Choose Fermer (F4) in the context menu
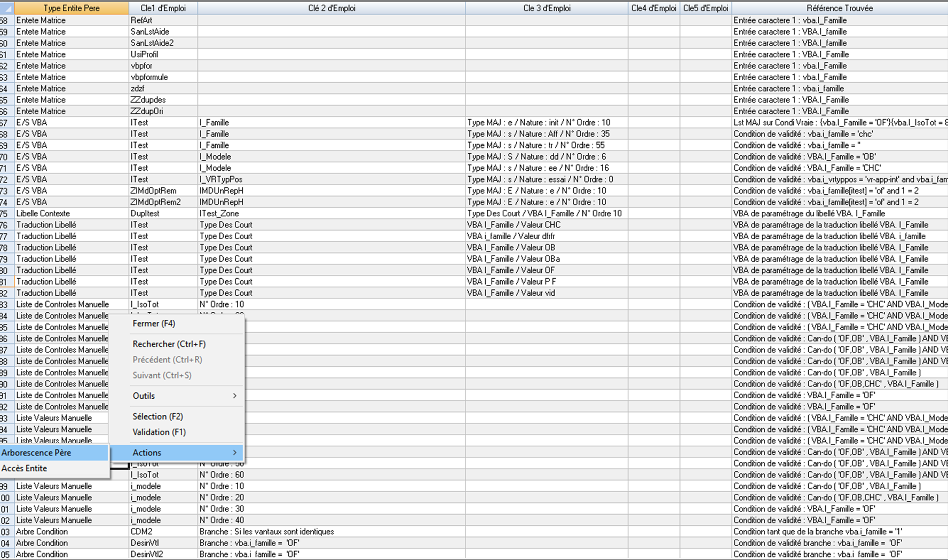The height and width of the screenshot is (560, 948). pyautogui.click(x=154, y=324)
